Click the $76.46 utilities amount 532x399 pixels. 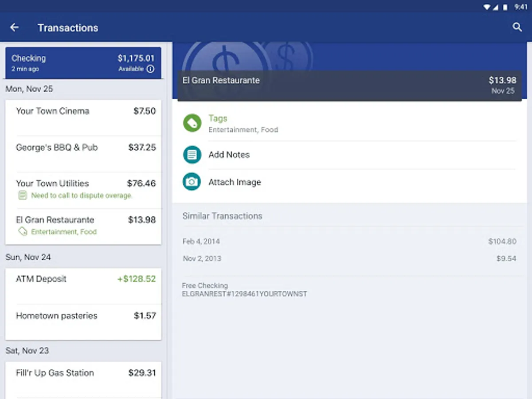(x=141, y=183)
